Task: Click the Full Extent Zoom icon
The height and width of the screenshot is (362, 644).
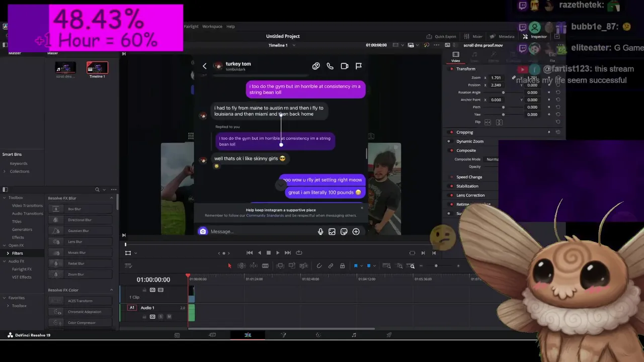Action: [386, 266]
